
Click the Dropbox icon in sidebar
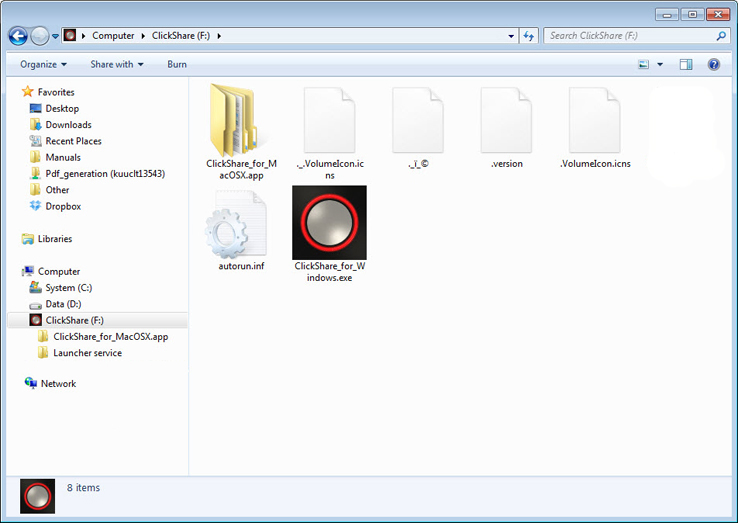35,206
